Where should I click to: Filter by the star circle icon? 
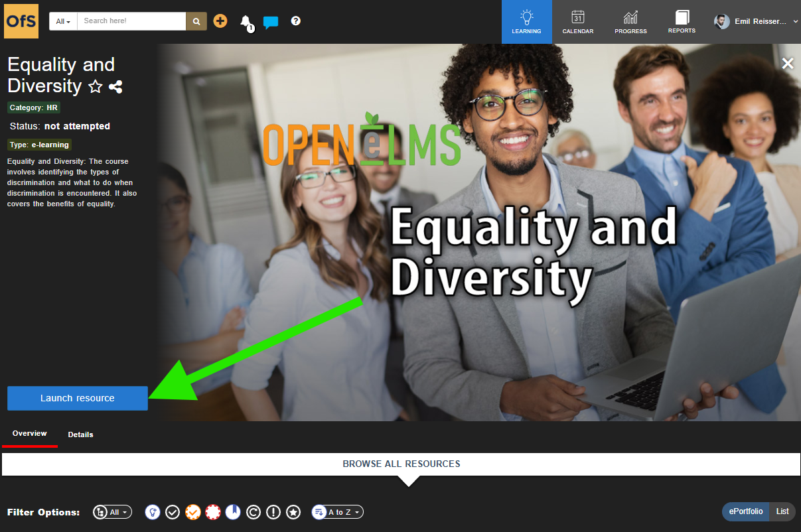pyautogui.click(x=293, y=512)
